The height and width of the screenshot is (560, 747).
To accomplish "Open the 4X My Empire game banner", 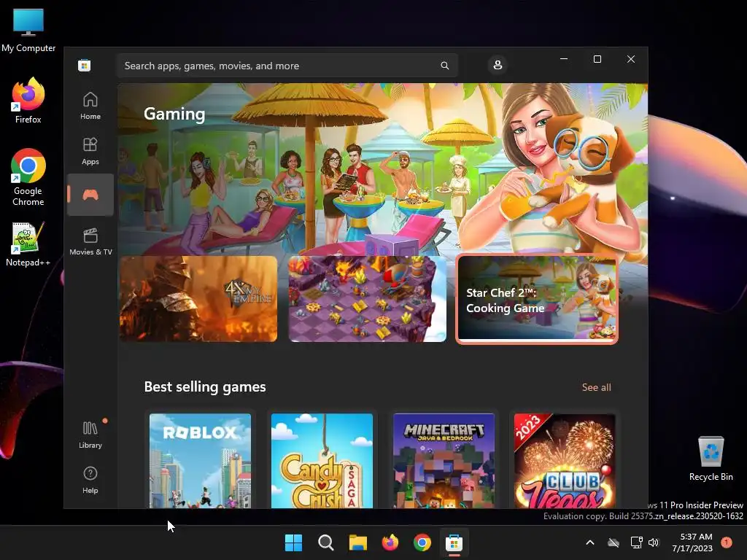I will (198, 299).
